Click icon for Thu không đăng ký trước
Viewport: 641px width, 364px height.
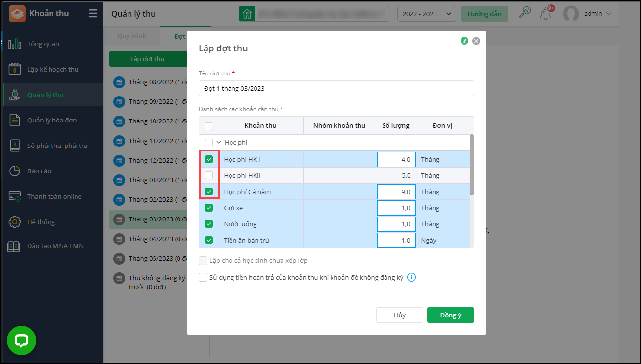(119, 278)
